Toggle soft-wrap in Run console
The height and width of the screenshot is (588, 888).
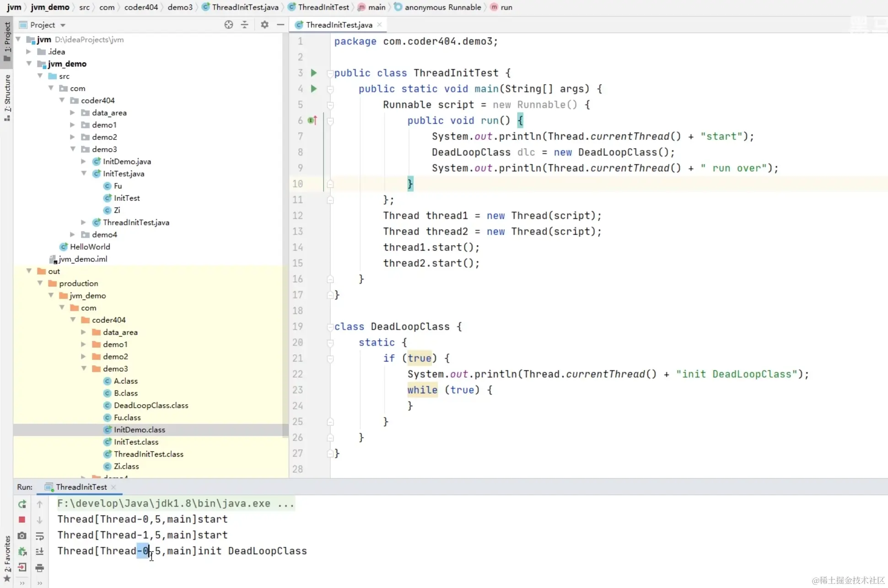coord(40,535)
